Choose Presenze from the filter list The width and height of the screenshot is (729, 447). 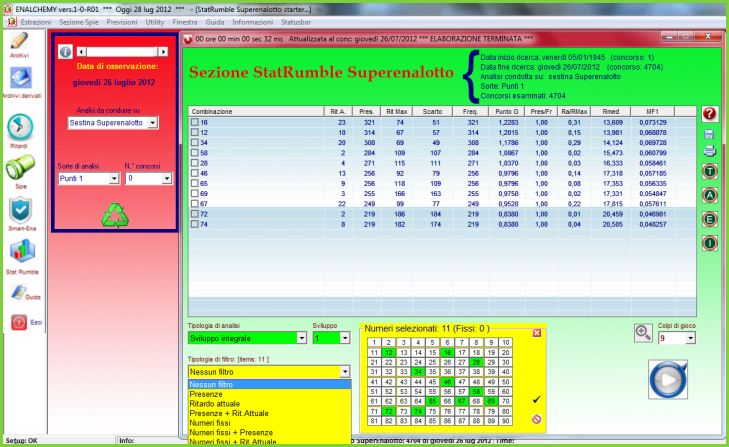tap(269, 394)
